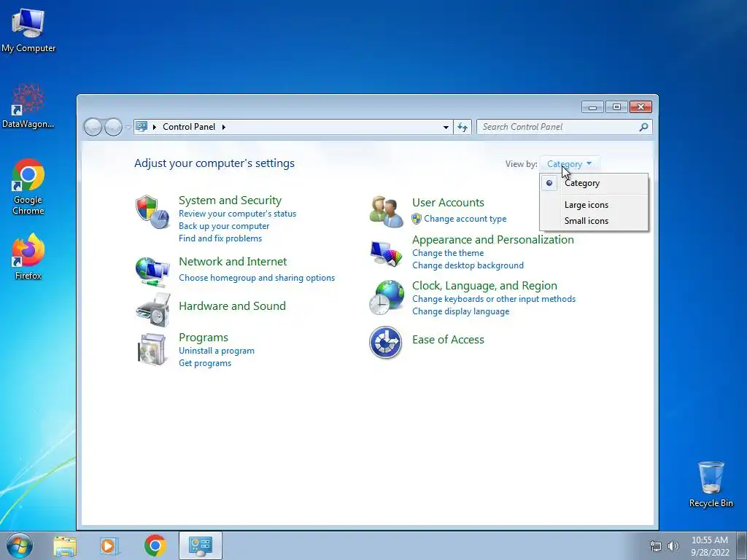Click Uninstall a program link
The height and width of the screenshot is (560, 747).
pyautogui.click(x=216, y=351)
